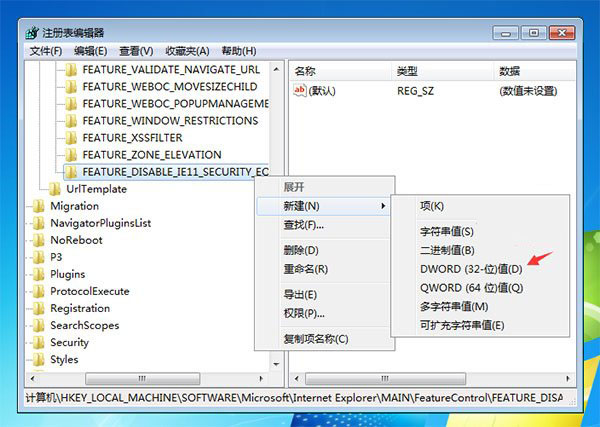Screen dimensions: 600x427
Task: Click FEATURE_ZONE_ELEVATION folder icon
Action: [x=71, y=155]
